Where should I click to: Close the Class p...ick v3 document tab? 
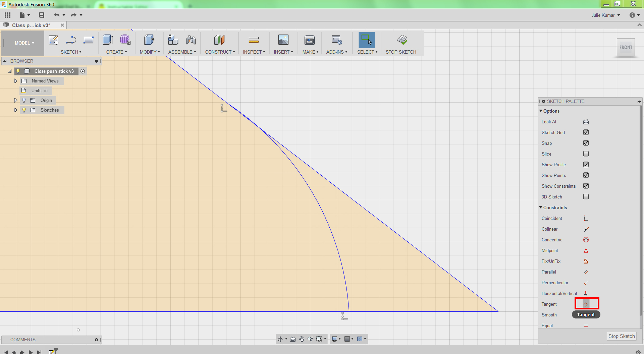tap(62, 25)
